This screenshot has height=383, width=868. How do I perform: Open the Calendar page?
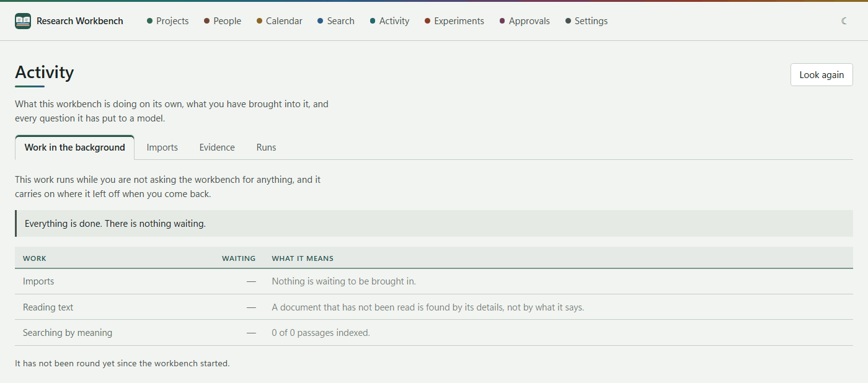(280, 21)
